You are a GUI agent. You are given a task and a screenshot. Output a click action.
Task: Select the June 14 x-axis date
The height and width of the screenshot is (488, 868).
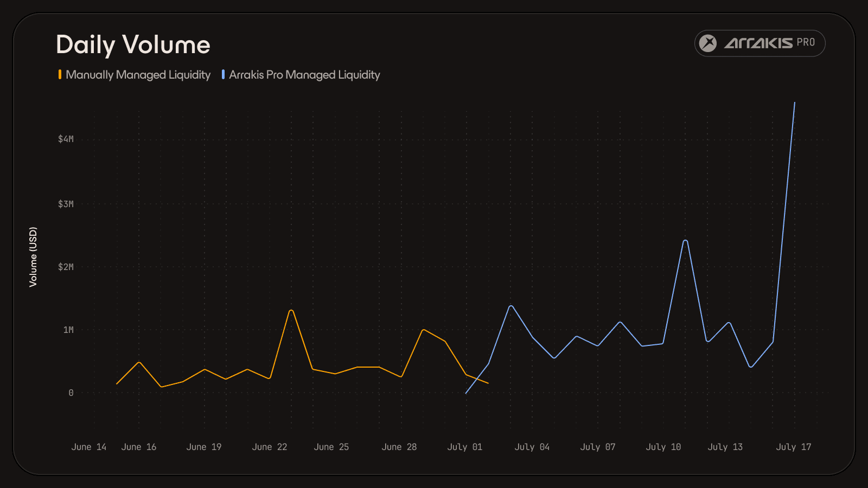tap(89, 447)
